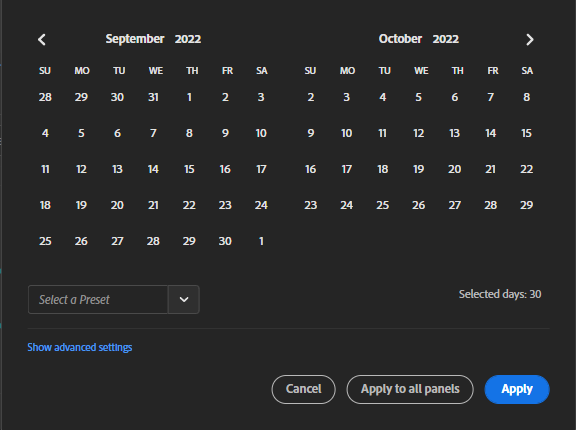This screenshot has width=576, height=430.
Task: Go to previous month with left arrow
Action: click(42, 39)
